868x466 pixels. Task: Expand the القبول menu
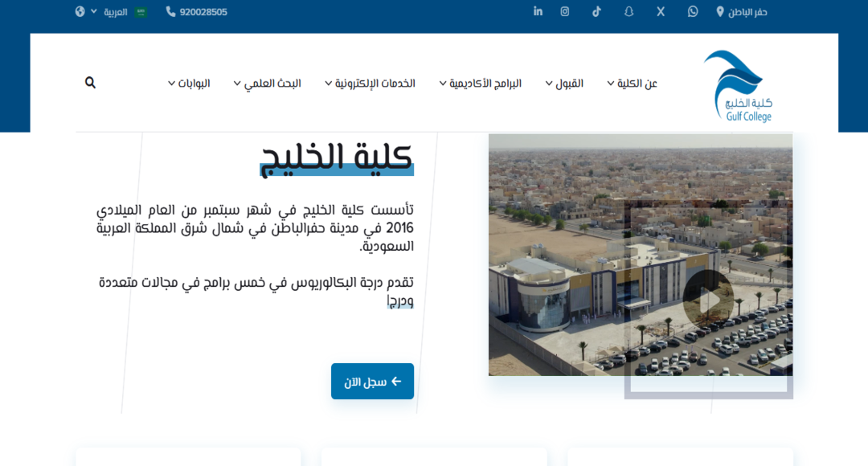(564, 83)
